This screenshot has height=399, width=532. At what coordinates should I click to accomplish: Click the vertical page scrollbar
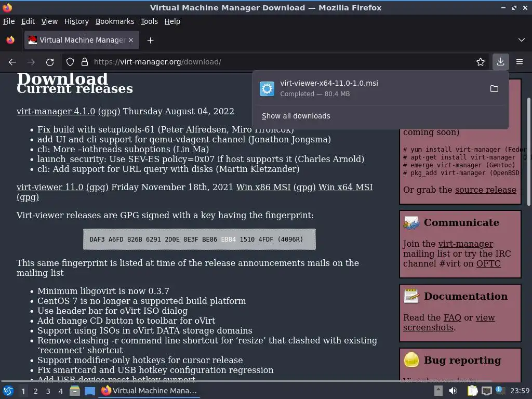point(528,152)
